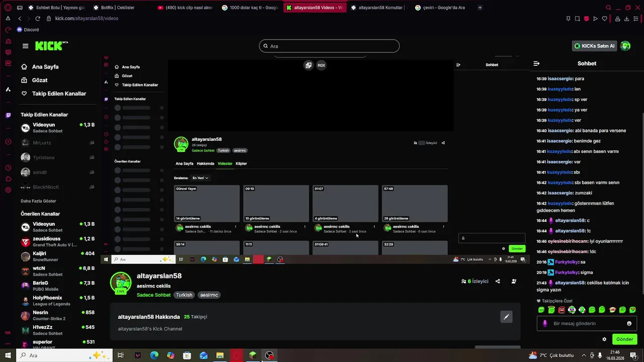The height and width of the screenshot is (362, 644).
Task: Open the Twitch panel in Opera sidebar
Action: [8, 115]
